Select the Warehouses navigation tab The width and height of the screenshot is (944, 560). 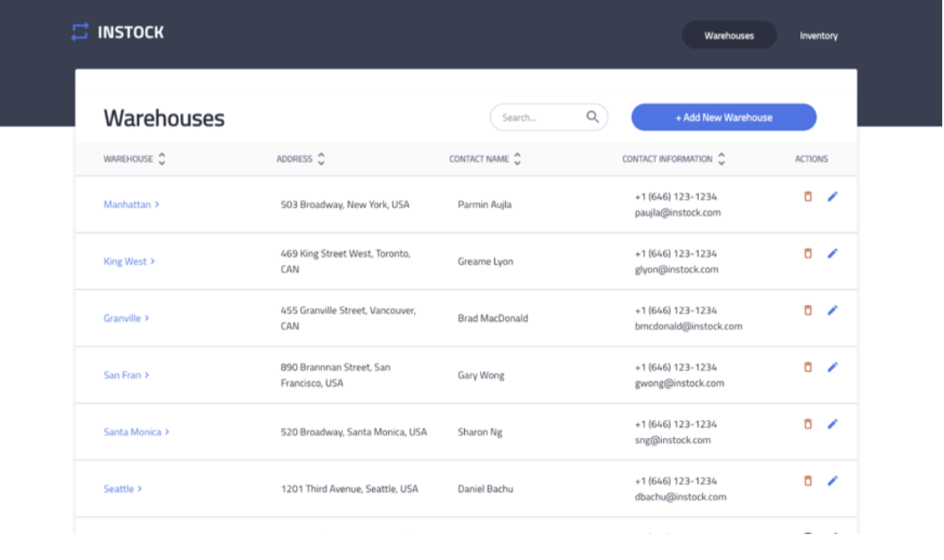pos(729,36)
